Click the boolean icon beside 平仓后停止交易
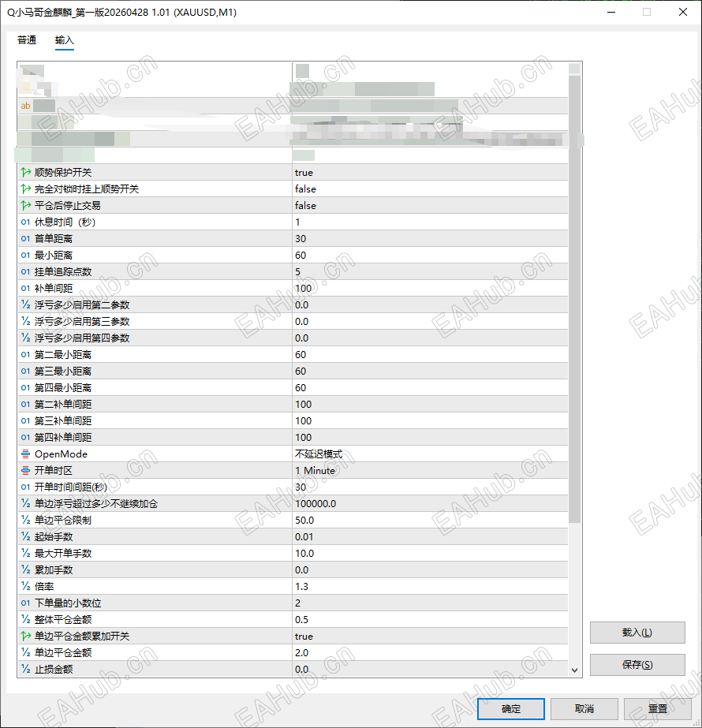The image size is (702, 728). tap(25, 205)
